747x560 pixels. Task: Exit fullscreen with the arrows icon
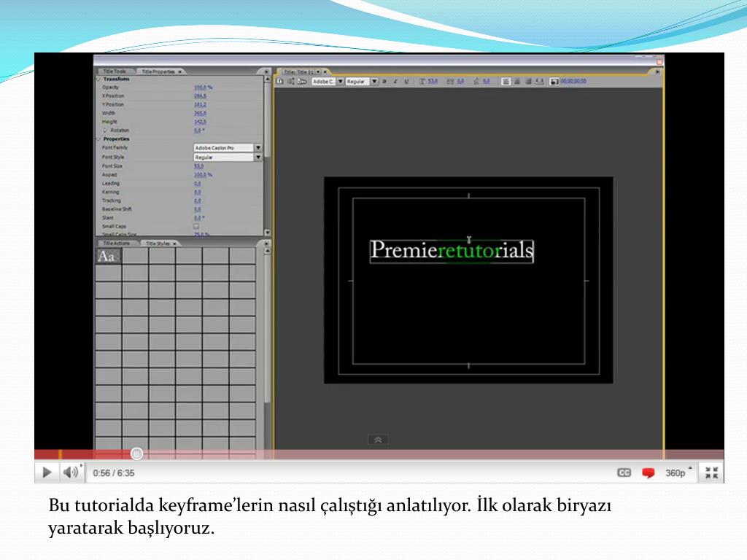712,472
